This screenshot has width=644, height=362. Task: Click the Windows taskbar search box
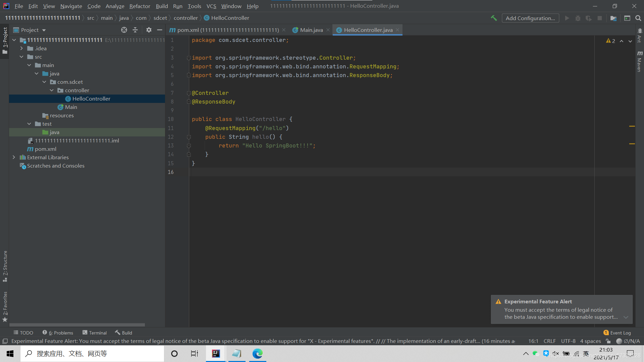pyautogui.click(x=92, y=353)
